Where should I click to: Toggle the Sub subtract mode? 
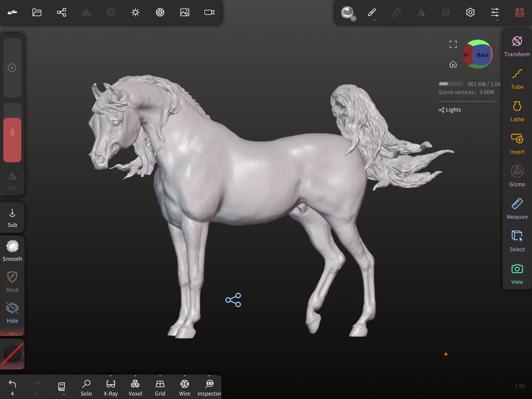coord(12,218)
